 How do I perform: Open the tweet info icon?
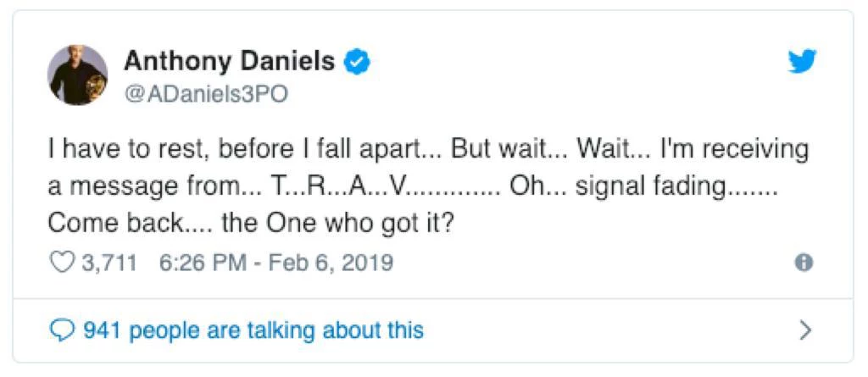[x=804, y=263]
